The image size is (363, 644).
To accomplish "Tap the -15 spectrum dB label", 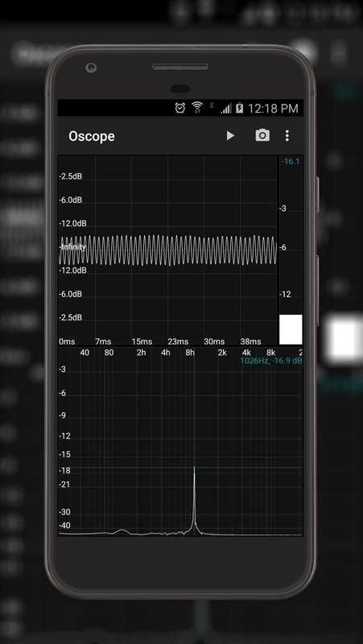I will 65,455.
